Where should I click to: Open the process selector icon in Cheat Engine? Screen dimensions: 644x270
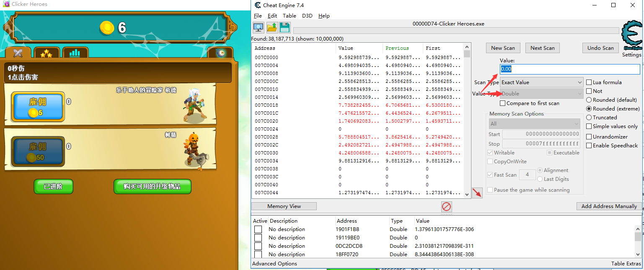259,28
